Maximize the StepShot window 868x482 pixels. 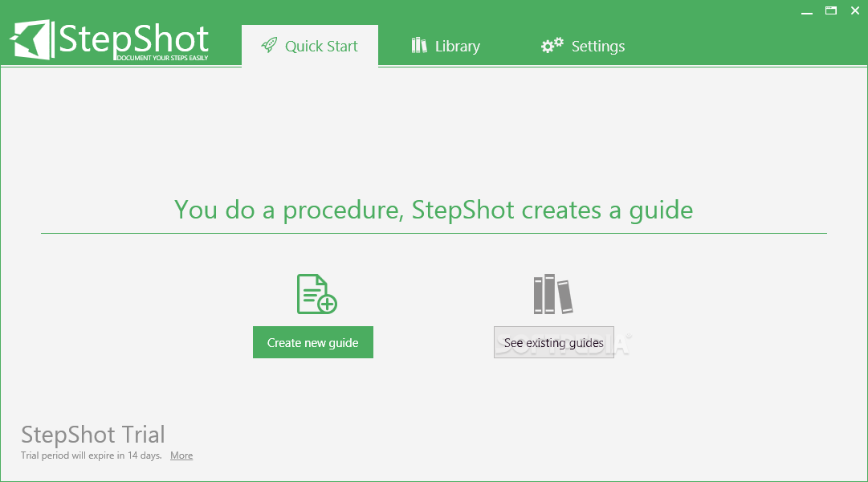click(831, 10)
